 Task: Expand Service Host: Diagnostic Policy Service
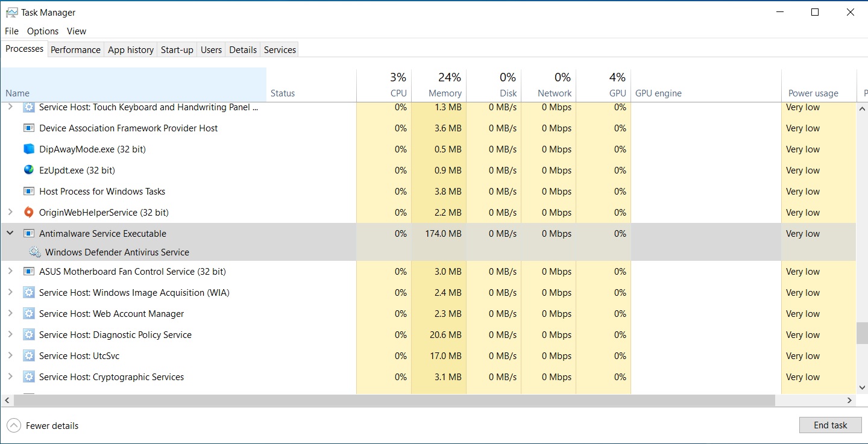(x=10, y=335)
